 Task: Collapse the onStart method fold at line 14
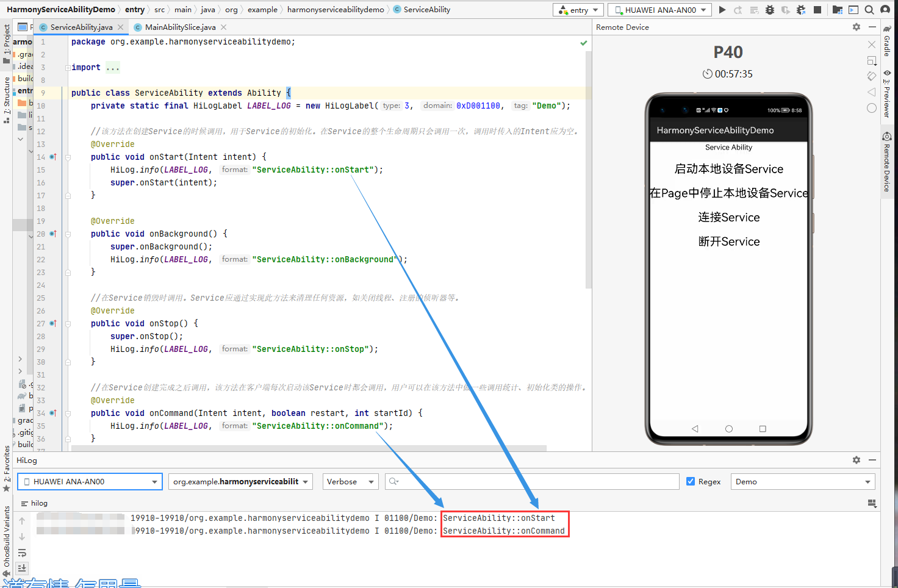68,157
